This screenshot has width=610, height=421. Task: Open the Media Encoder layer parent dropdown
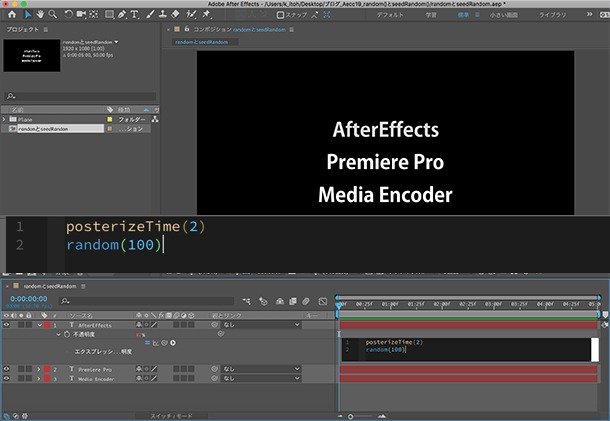point(261,378)
